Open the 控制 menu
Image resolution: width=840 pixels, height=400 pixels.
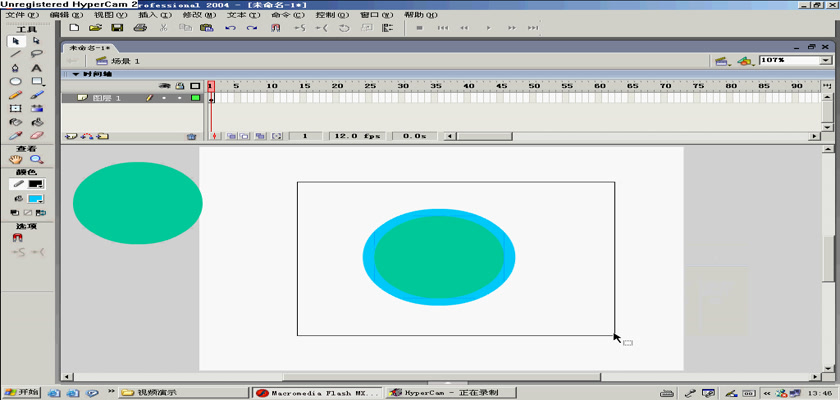pos(332,15)
